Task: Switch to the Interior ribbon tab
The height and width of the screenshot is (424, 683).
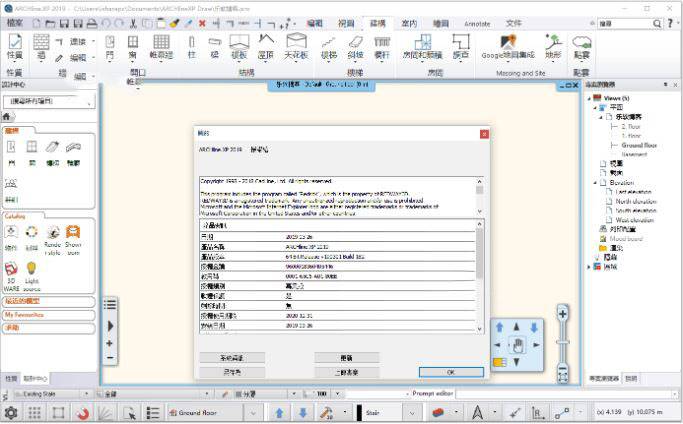Action: 409,24
